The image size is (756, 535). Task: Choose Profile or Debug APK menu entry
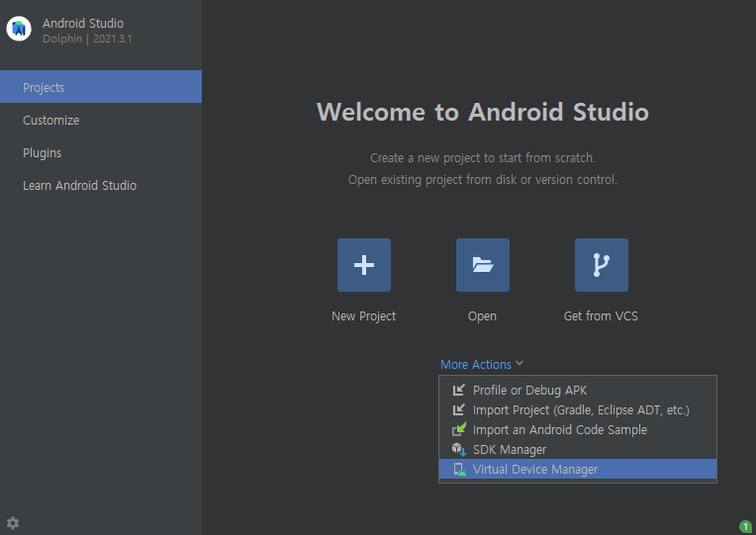tap(578, 390)
